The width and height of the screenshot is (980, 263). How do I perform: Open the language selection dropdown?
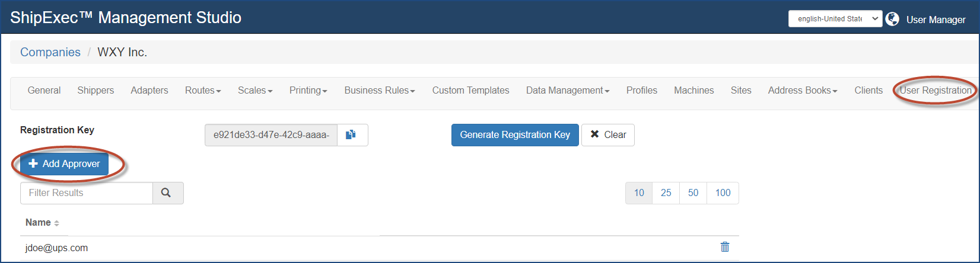pos(835,19)
